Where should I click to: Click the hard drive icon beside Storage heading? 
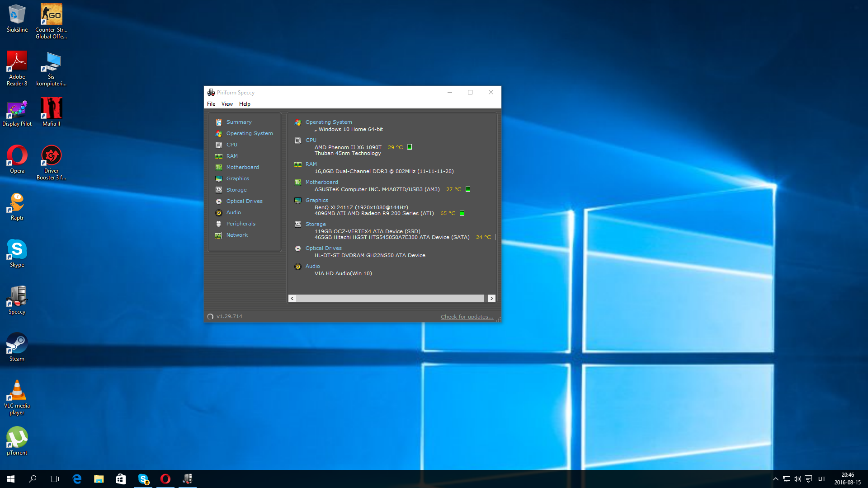[x=298, y=224]
